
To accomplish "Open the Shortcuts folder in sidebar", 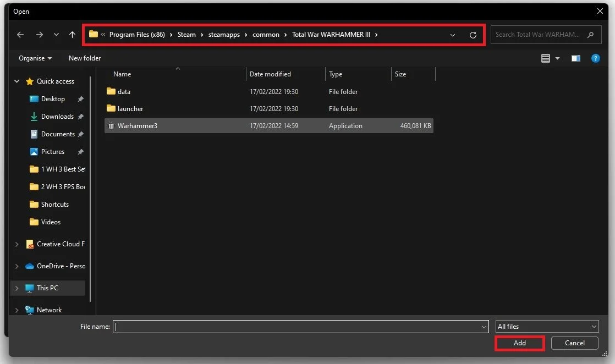I will pos(55,205).
